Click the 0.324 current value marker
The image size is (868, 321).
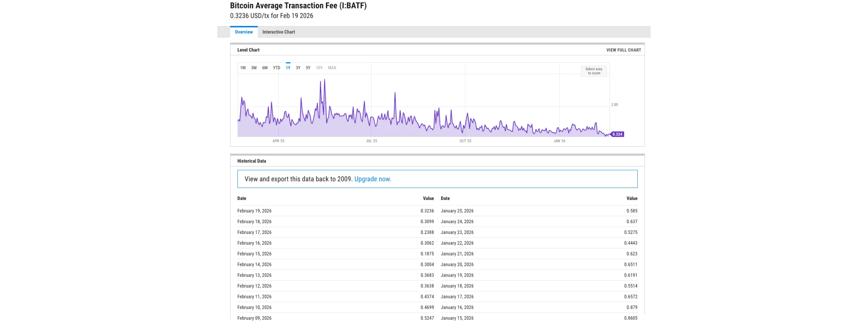coord(617,134)
